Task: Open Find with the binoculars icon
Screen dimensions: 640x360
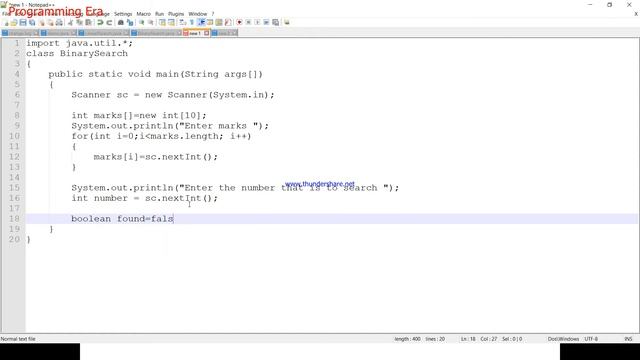Action: (120, 22)
